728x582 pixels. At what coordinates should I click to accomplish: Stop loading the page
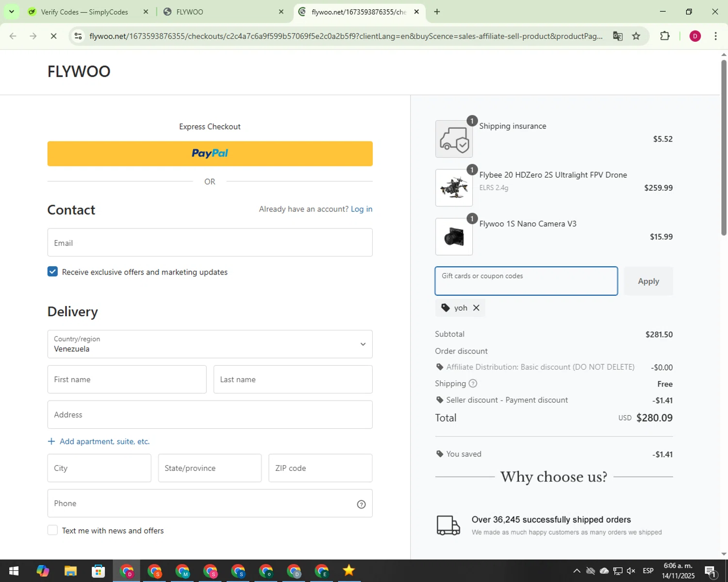(53, 36)
